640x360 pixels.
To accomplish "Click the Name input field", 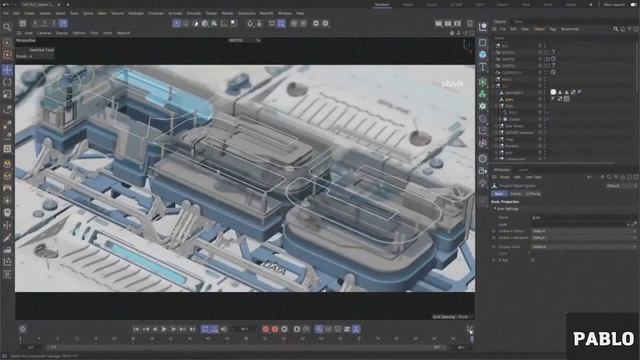I will click(x=584, y=218).
